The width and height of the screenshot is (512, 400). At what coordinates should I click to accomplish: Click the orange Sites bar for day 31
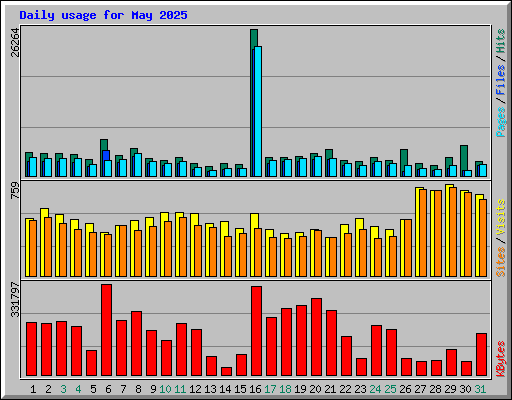point(483,238)
